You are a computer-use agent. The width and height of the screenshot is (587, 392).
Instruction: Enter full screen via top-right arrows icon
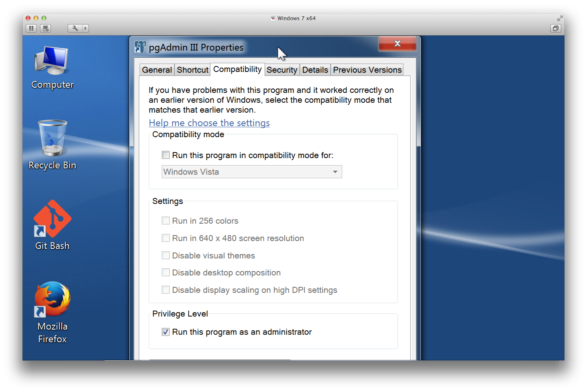(x=560, y=18)
